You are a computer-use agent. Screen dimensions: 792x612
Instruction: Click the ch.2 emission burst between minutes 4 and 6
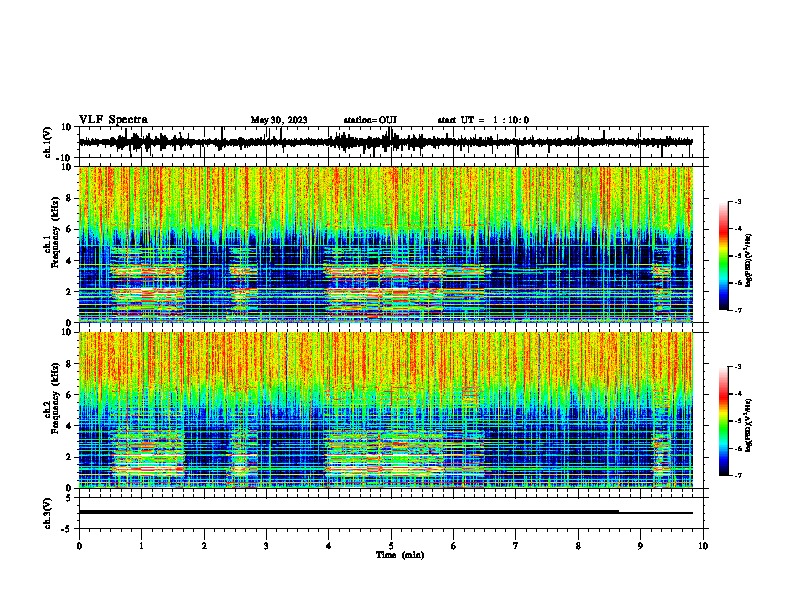(x=385, y=452)
